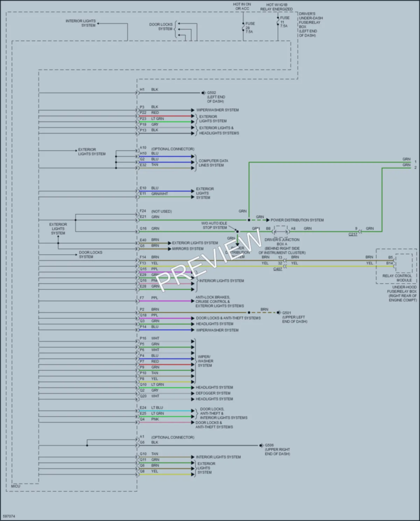
Task: Select pin G16 GRN
Action: tap(149, 228)
